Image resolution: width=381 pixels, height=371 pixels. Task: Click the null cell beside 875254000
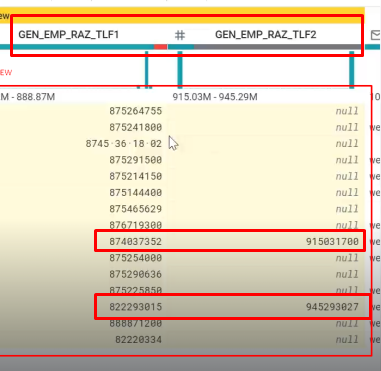[x=347, y=258]
